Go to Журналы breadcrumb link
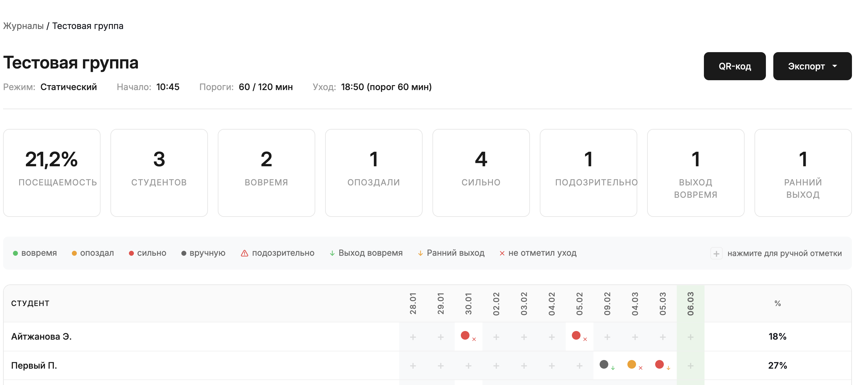Screen dimensions: 868x385 (x=23, y=26)
